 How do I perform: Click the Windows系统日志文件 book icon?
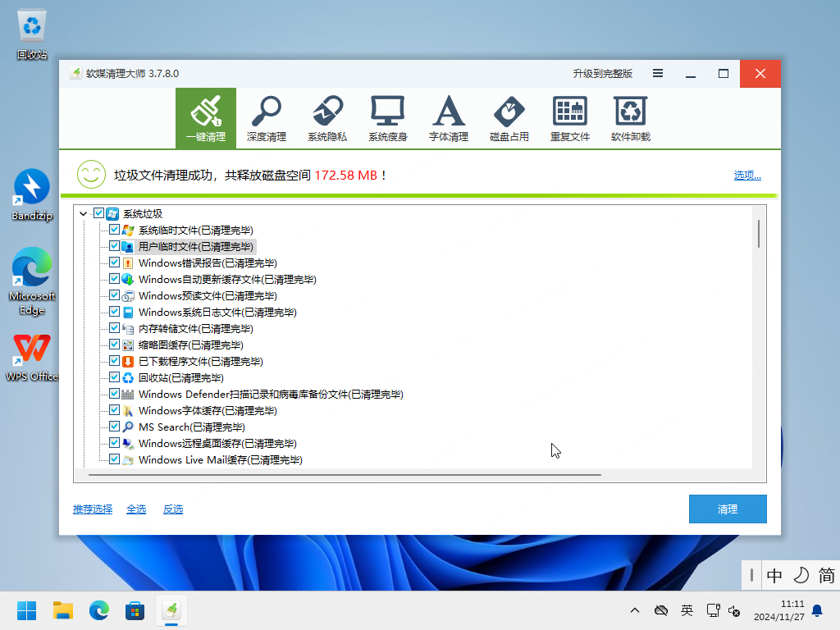point(127,313)
